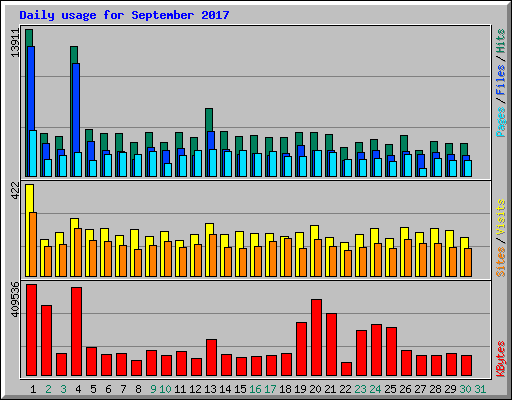Click the 13911 hits axis value
The width and height of the screenshot is (512, 400).
point(16,43)
